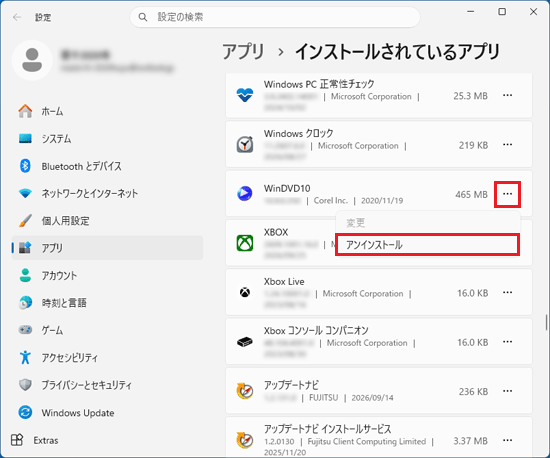The image size is (550, 458).
Task: Click the 設定 window title
Action: tap(43, 17)
